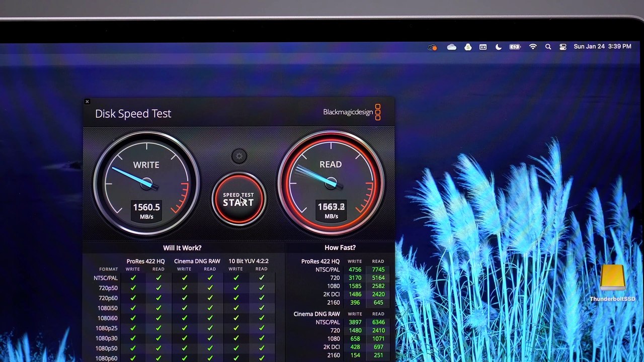Close the Disk Speed Test window
This screenshot has height=362, width=644.
pyautogui.click(x=87, y=102)
